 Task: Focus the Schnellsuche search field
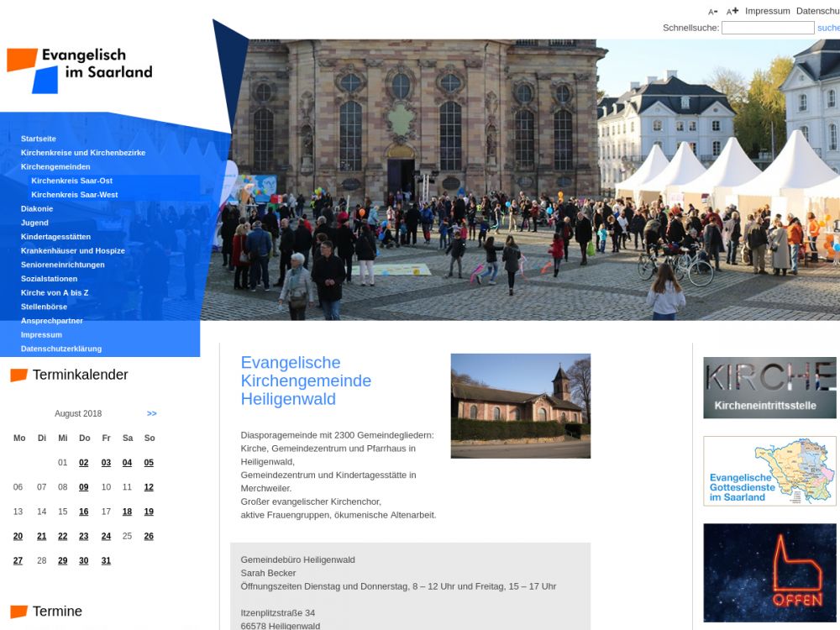click(767, 28)
